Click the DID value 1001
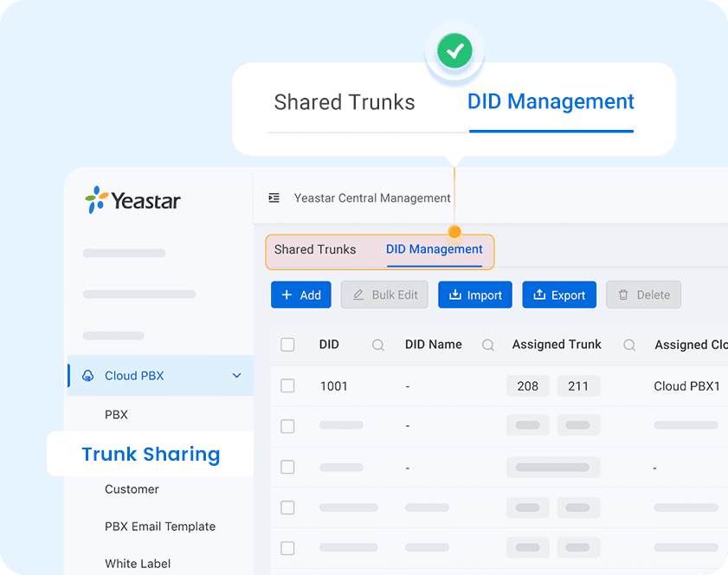The image size is (728, 575). [334, 386]
